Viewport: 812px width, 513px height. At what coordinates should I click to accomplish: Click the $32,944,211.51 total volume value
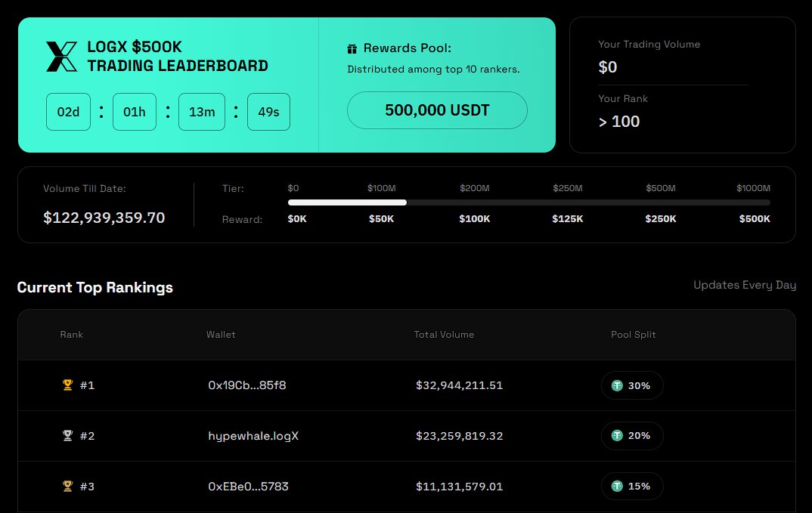point(459,385)
